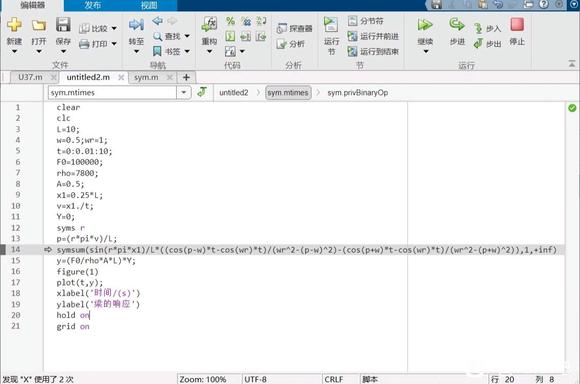
Task: Expand the 书签 (Bookmark) dropdown
Action: pos(187,51)
